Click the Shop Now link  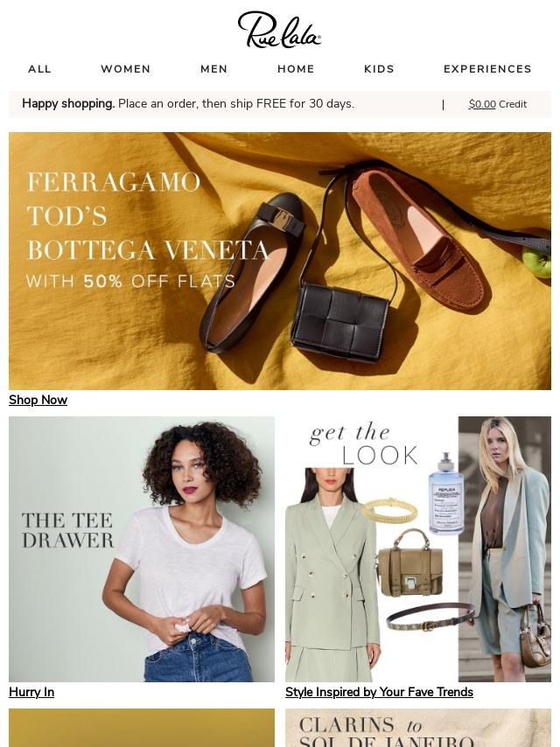pyautogui.click(x=38, y=400)
